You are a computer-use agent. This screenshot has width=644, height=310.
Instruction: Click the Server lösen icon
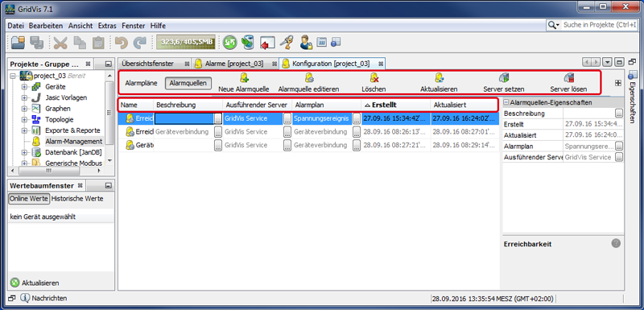pyautogui.click(x=568, y=77)
